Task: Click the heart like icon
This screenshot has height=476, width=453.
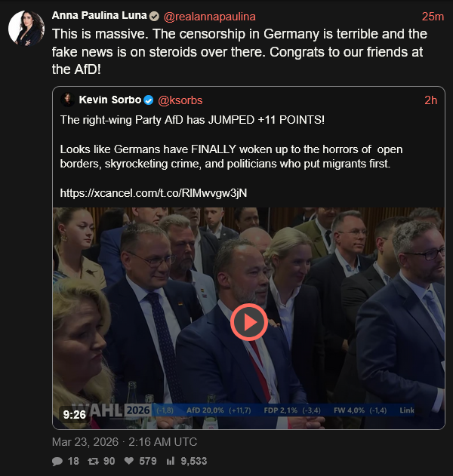Action: [129, 461]
